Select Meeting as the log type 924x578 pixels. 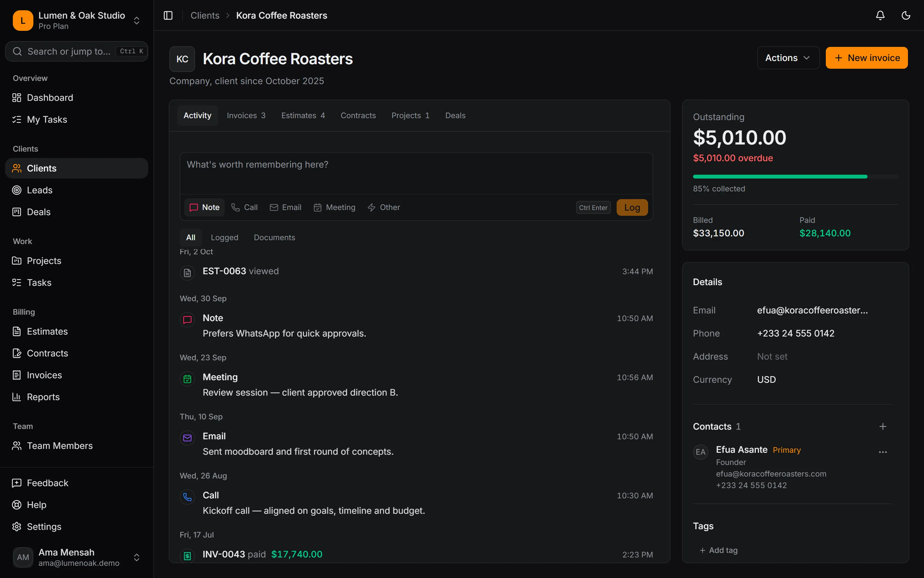(335, 207)
